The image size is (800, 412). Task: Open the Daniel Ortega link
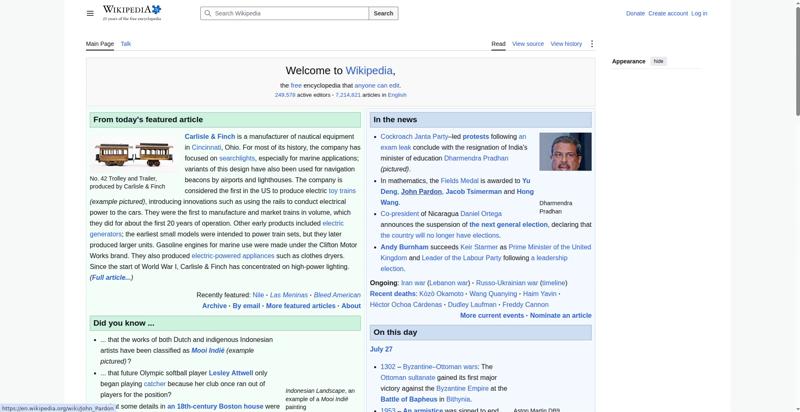click(x=481, y=214)
